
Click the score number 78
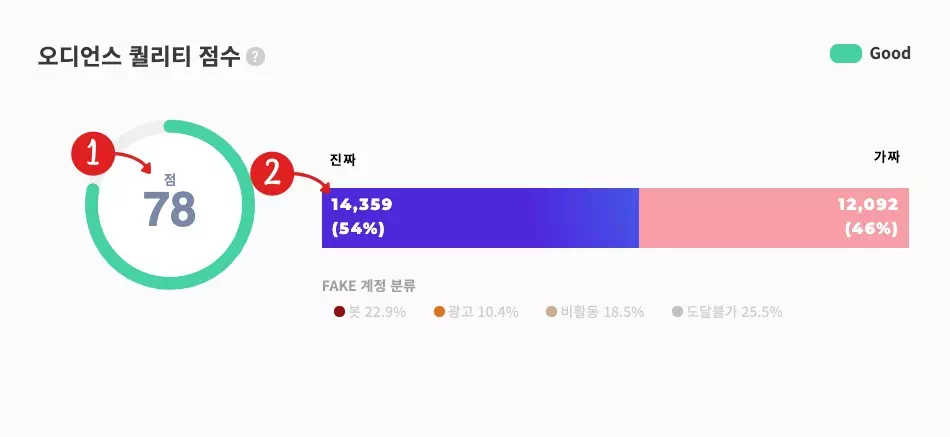pyautogui.click(x=170, y=210)
